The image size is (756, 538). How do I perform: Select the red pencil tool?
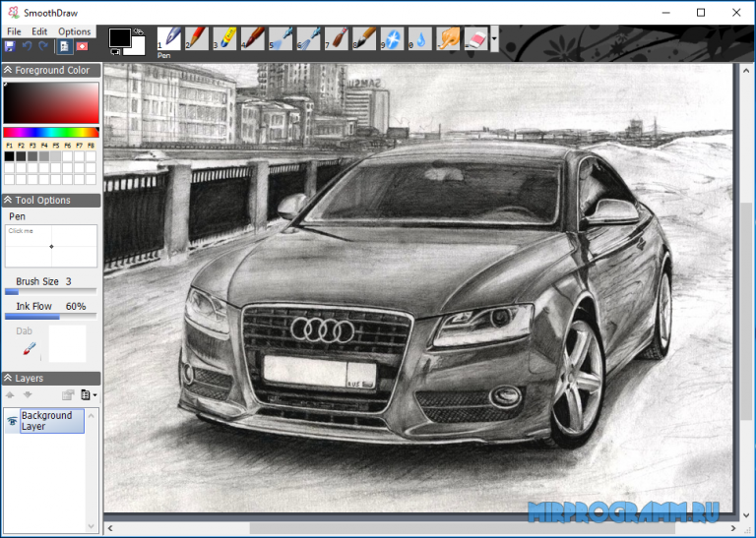[197, 38]
